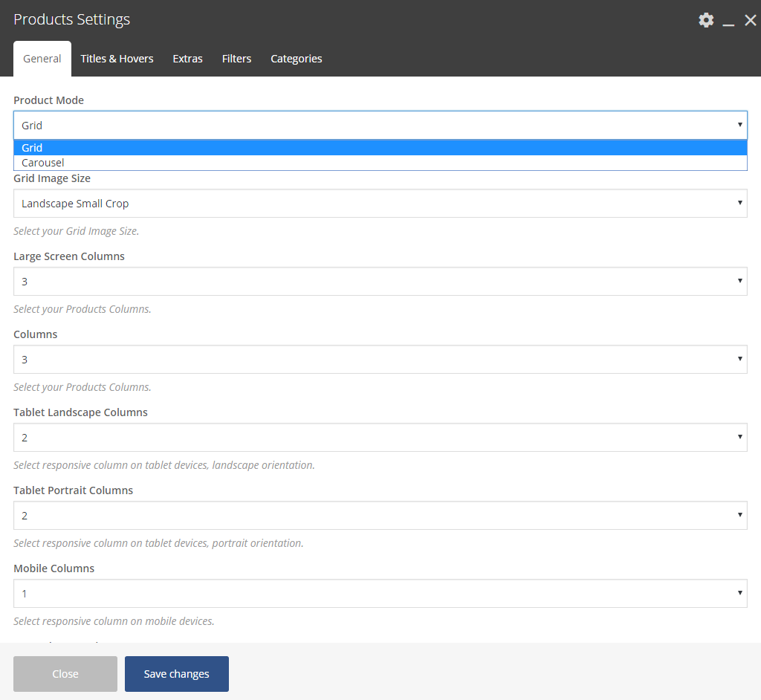Image resolution: width=761 pixels, height=700 pixels.
Task: Open the Categories tab
Action: (297, 59)
